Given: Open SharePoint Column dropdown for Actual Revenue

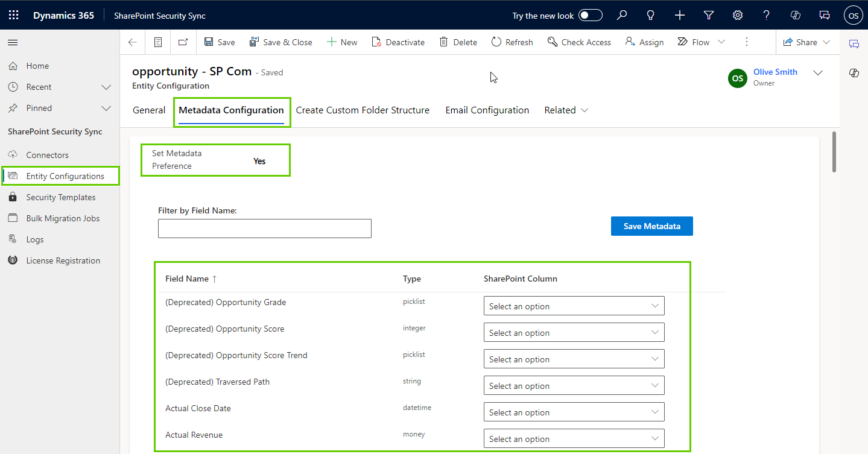Looking at the screenshot, I should pyautogui.click(x=574, y=439).
